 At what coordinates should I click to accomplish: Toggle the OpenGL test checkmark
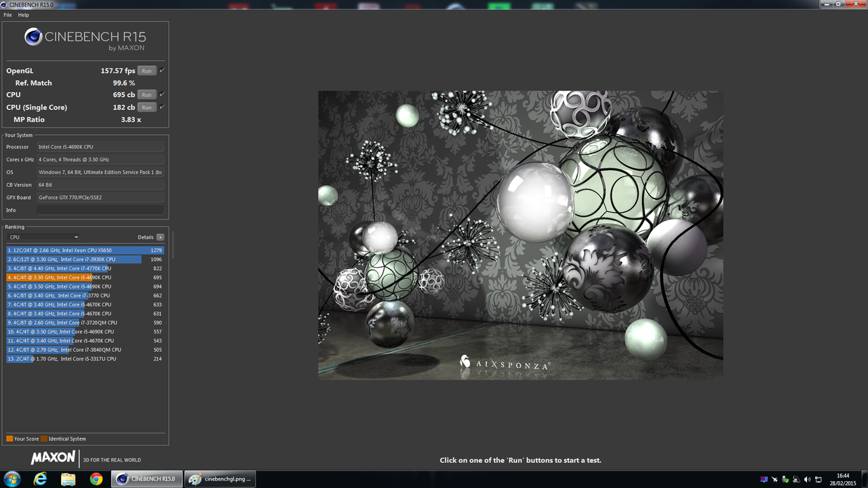(x=162, y=70)
